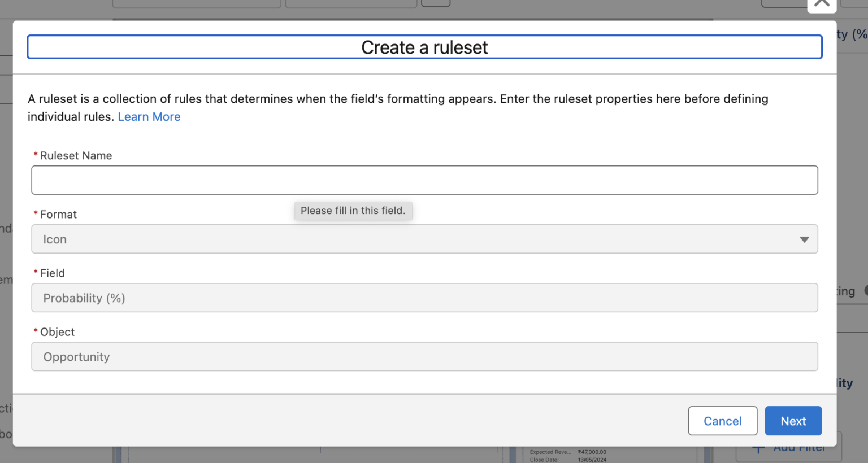
Task: Open the Field selector showing Probability (%)
Action: [424, 298]
